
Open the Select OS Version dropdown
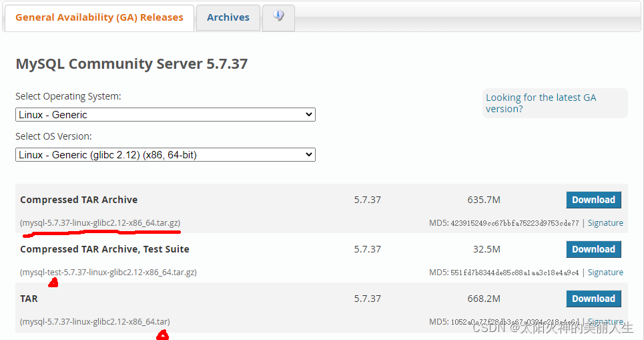(165, 154)
